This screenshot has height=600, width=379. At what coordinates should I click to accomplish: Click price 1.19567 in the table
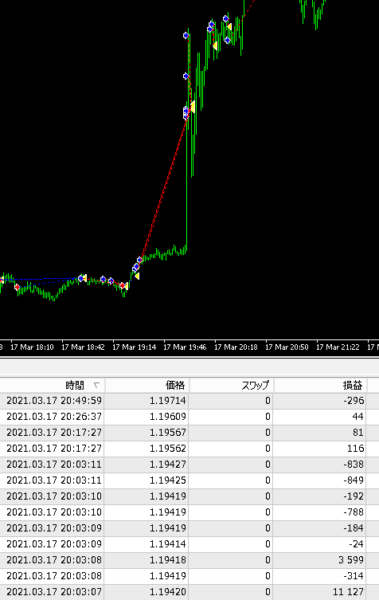(x=168, y=432)
